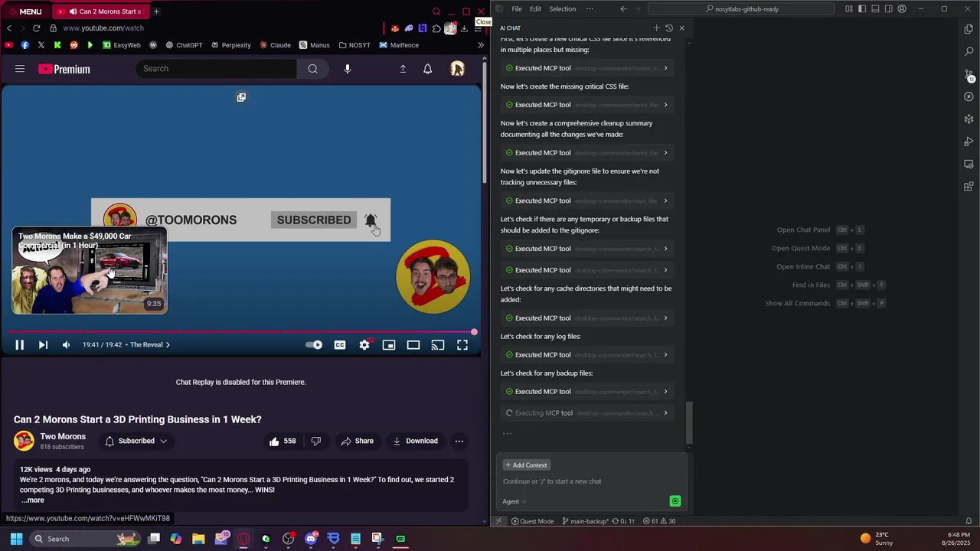
Task: Click the YouTube search magnifier button
Action: pyautogui.click(x=312, y=69)
